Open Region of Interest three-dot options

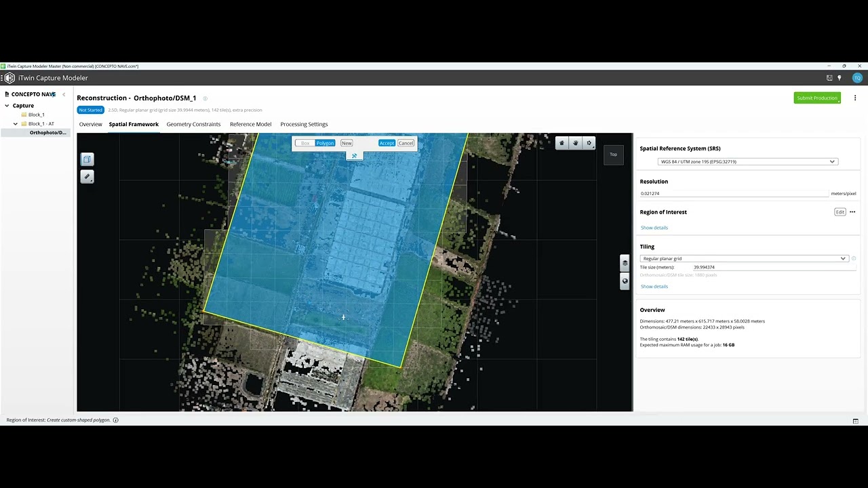(852, 212)
